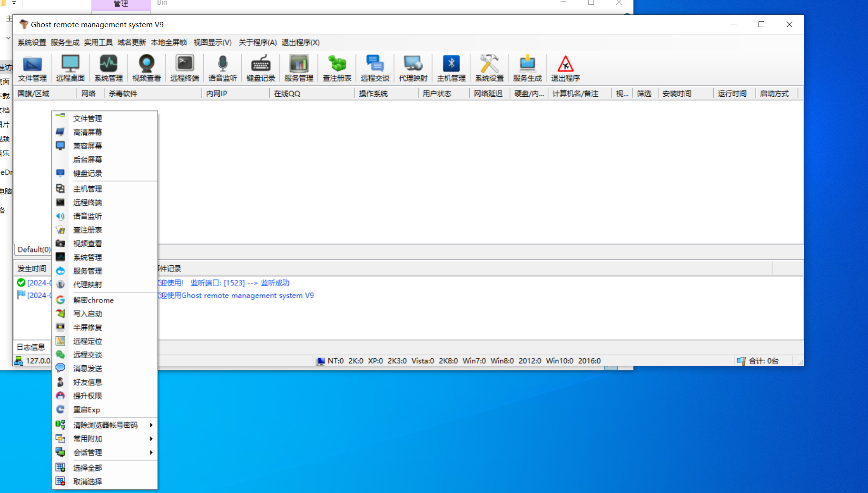Open 远程交谈 chat toolbar icon

375,68
